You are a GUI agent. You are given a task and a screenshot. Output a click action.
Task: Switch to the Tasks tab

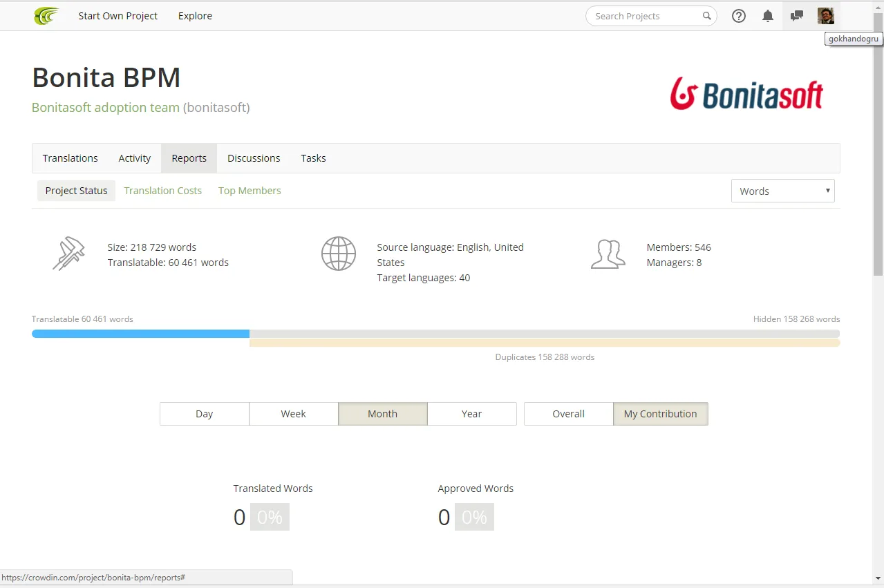(x=313, y=158)
